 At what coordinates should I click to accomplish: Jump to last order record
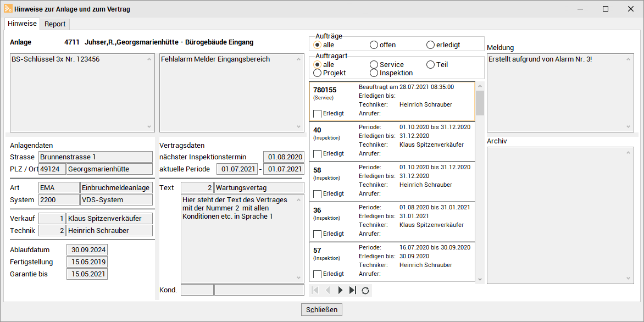(352, 290)
